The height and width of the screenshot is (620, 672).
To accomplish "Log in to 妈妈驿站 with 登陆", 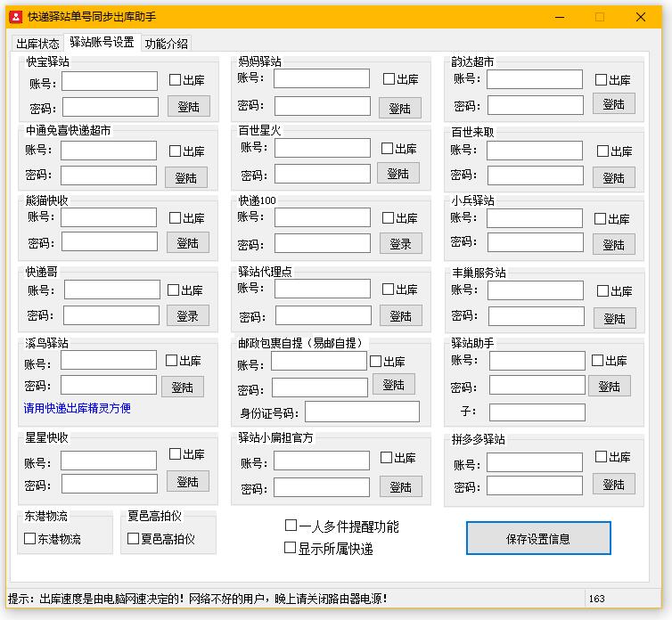I will point(400,108).
